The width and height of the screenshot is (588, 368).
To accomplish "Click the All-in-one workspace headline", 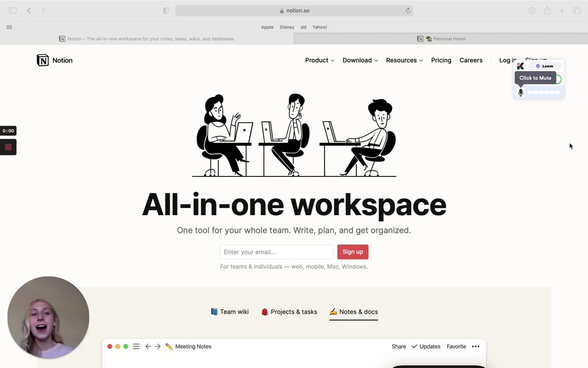I will point(294,204).
